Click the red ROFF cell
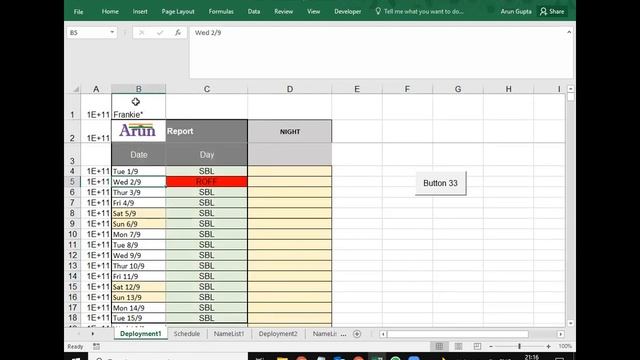This screenshot has height=360, width=640. pyautogui.click(x=207, y=182)
